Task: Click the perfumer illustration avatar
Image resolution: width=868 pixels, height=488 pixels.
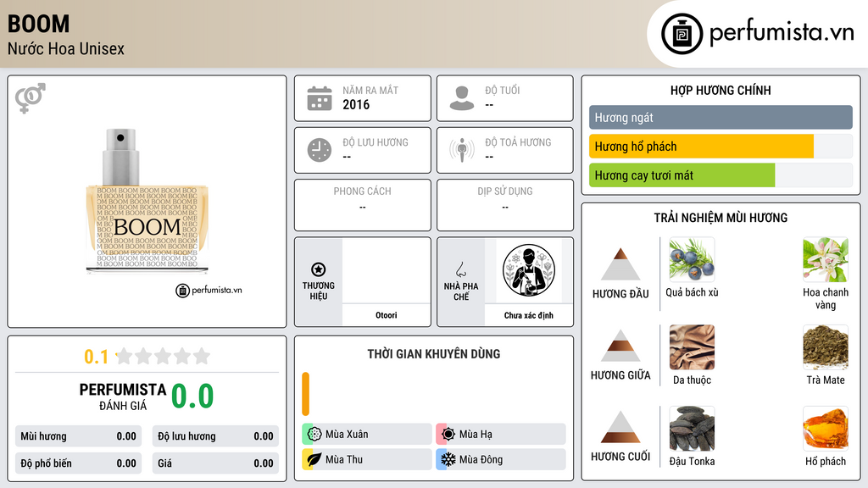Action: pyautogui.click(x=529, y=270)
